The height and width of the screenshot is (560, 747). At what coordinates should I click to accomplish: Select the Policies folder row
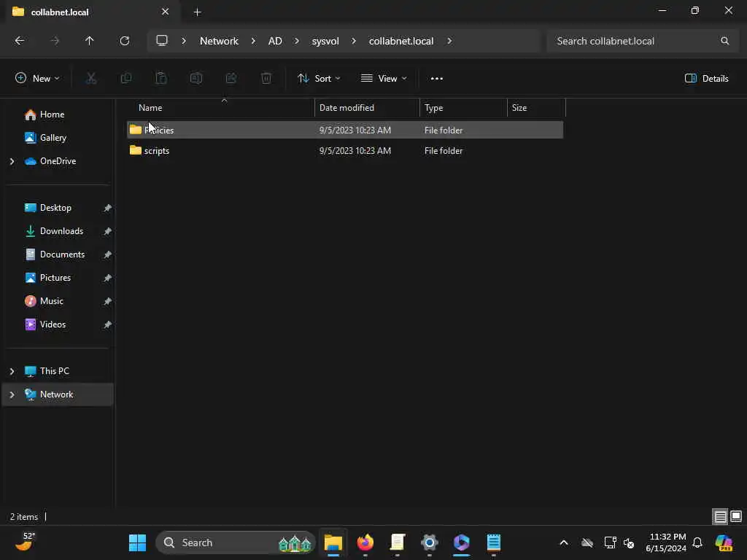(345, 130)
